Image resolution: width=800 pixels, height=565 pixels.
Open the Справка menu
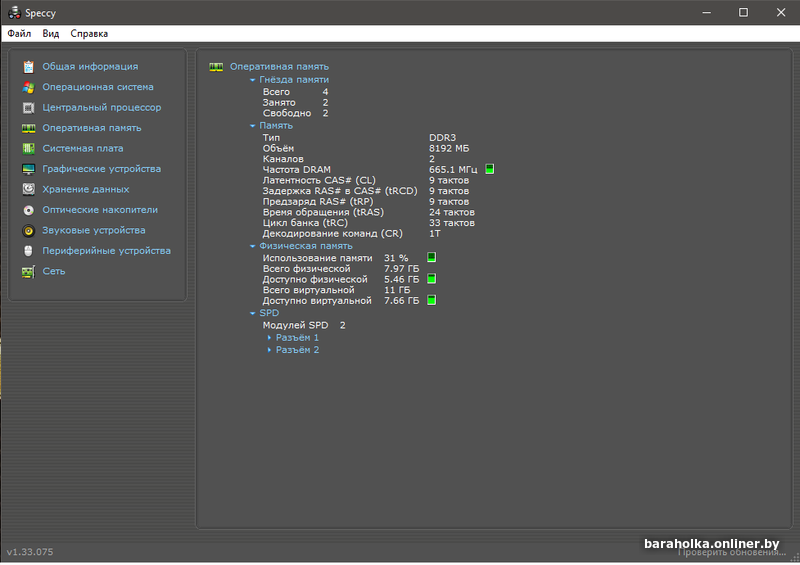89,34
